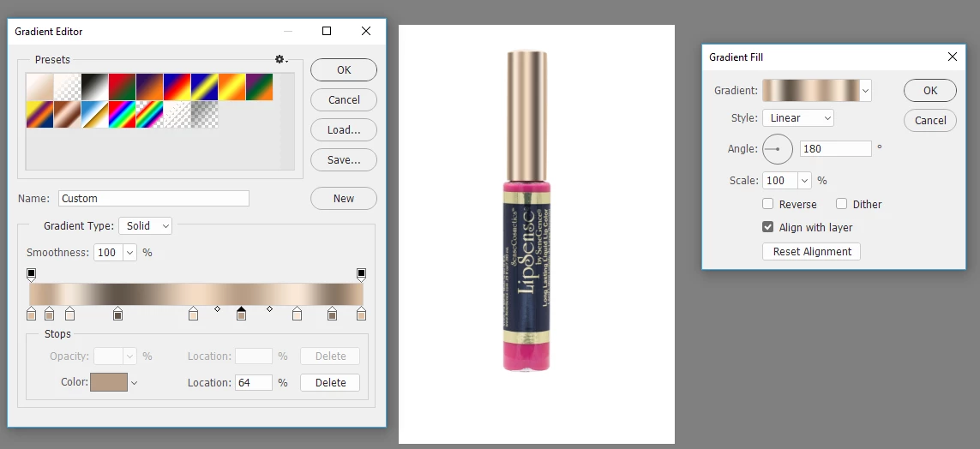
Task: Select the Yellow, Violet, Orange, Blue preset
Action: coord(39,114)
